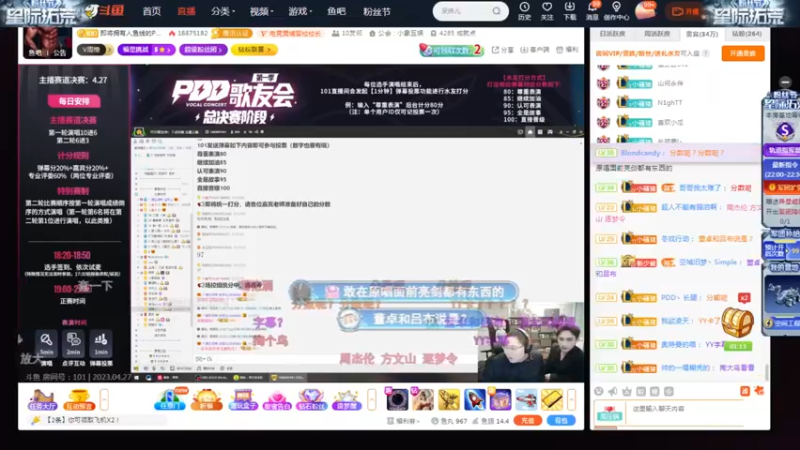Click the 5min 演唱 timer icon

click(x=46, y=344)
